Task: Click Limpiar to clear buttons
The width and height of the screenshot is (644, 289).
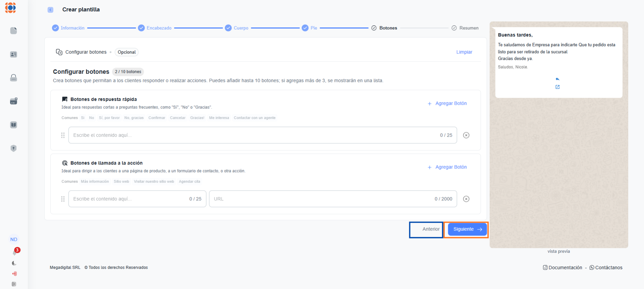Action: pos(464,52)
